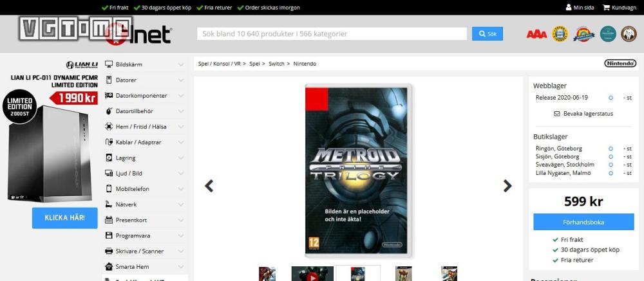
Task: Click the Mobiltelefon phone icon
Action: pos(109,188)
